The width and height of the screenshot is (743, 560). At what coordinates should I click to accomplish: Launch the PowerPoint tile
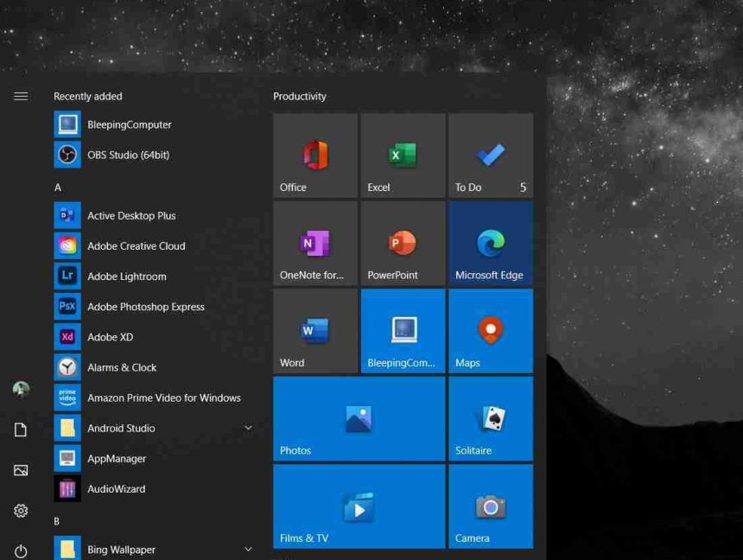(403, 243)
